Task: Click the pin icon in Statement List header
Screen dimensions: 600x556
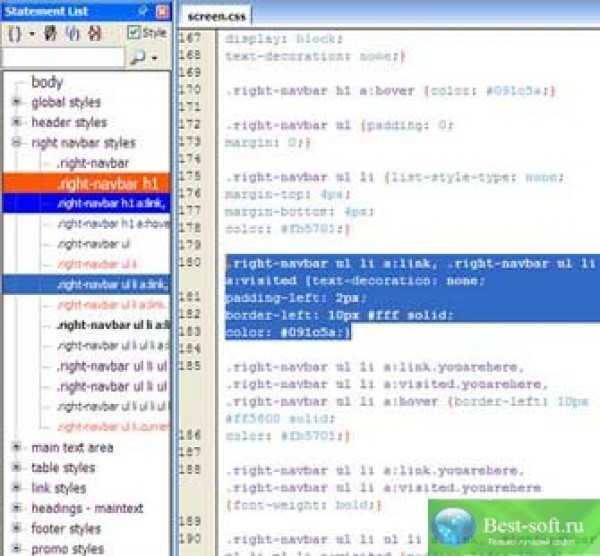Action: (143, 11)
